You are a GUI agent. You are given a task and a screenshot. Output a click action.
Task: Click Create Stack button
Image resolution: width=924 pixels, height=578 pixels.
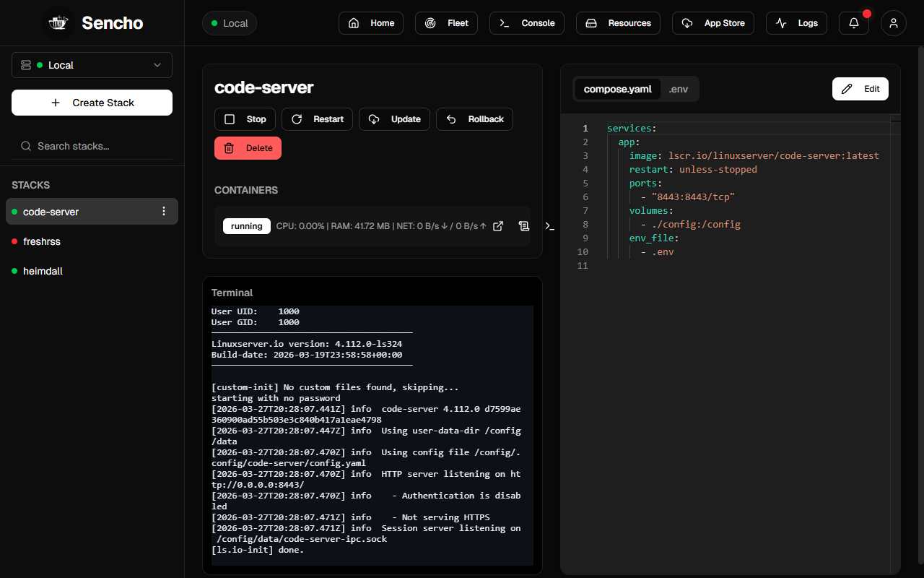click(x=92, y=103)
